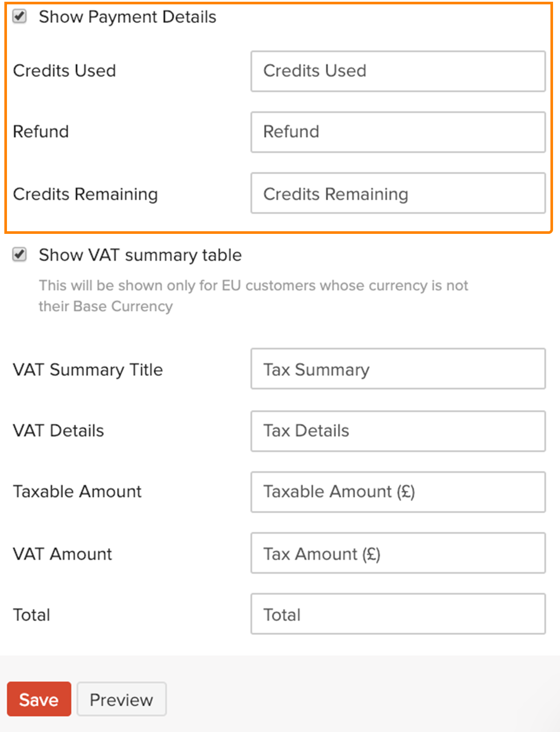Image resolution: width=560 pixels, height=732 pixels.
Task: Select the Total text input box
Action: [x=398, y=614]
